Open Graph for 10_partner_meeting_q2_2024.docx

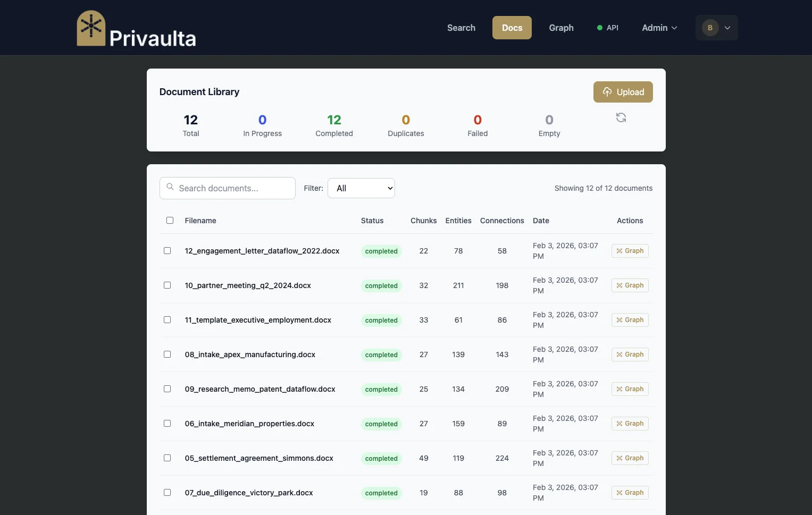coord(630,285)
